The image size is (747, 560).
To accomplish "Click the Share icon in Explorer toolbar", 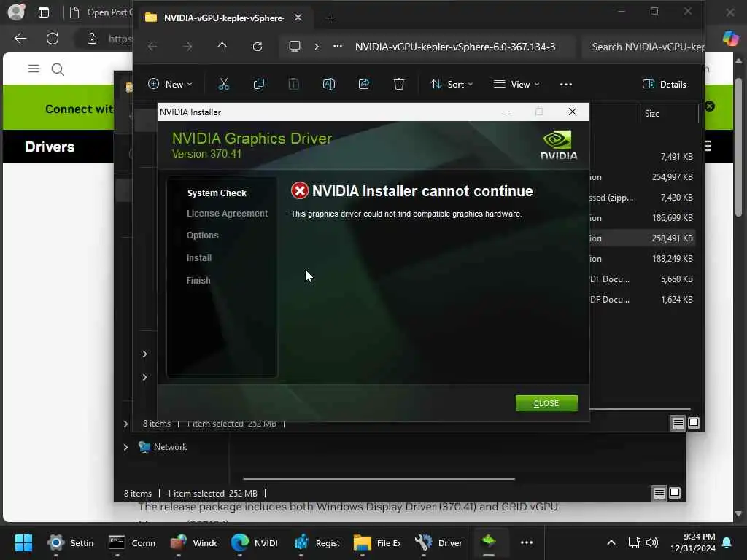I will (364, 85).
